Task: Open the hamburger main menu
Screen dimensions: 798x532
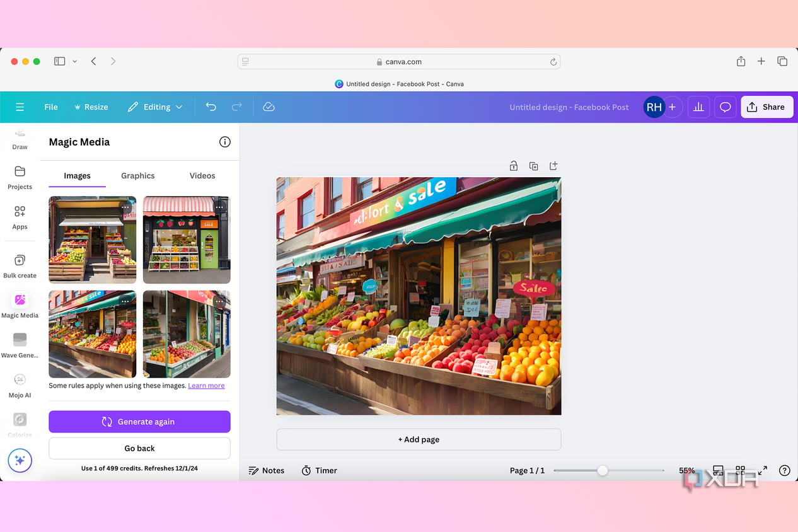Action: pyautogui.click(x=20, y=107)
